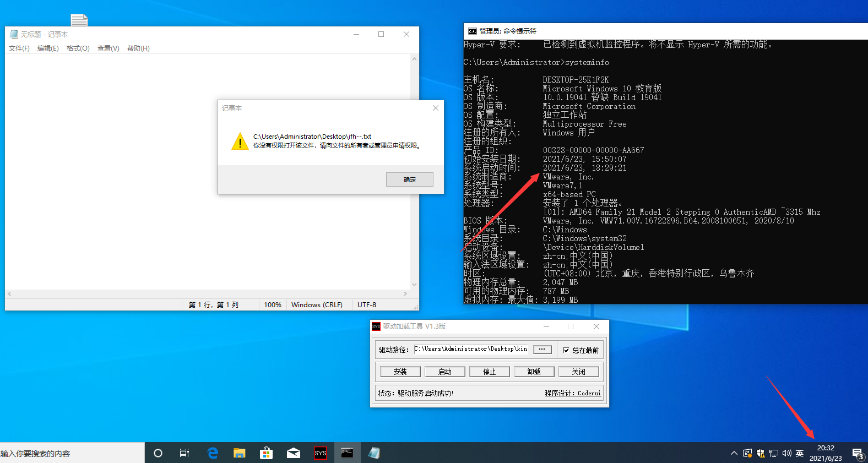This screenshot has width=868, height=463.
Task: Open the 文件(F) menu in Notepad
Action: pyautogui.click(x=19, y=48)
